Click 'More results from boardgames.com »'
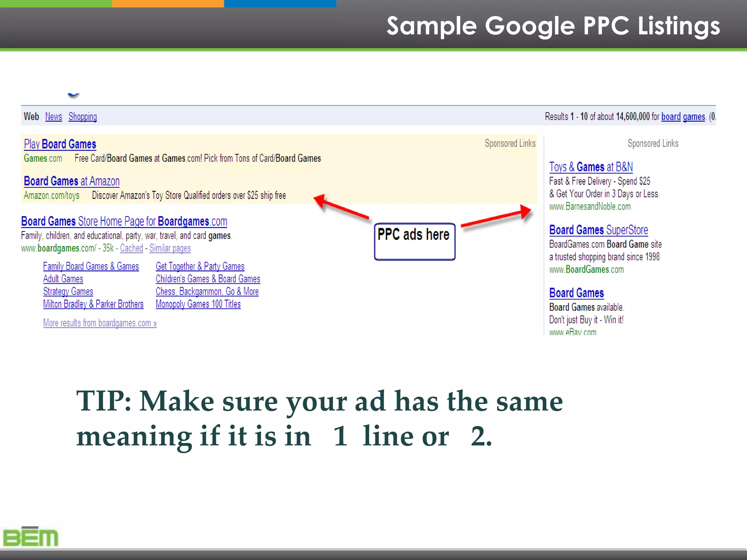The height and width of the screenshot is (560, 747). tap(100, 323)
